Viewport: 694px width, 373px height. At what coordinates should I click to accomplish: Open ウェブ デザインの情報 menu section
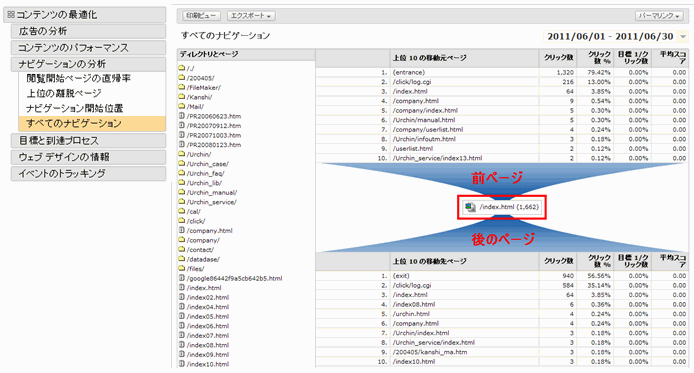[88, 157]
